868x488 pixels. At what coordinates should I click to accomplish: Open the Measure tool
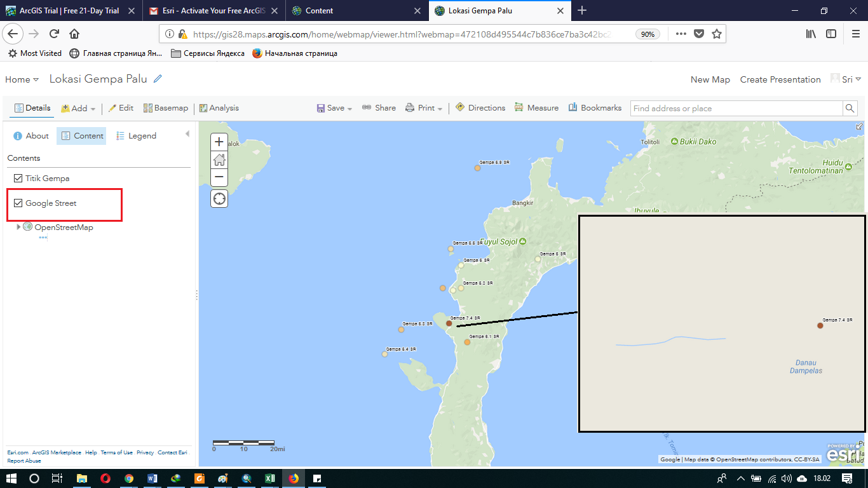537,108
